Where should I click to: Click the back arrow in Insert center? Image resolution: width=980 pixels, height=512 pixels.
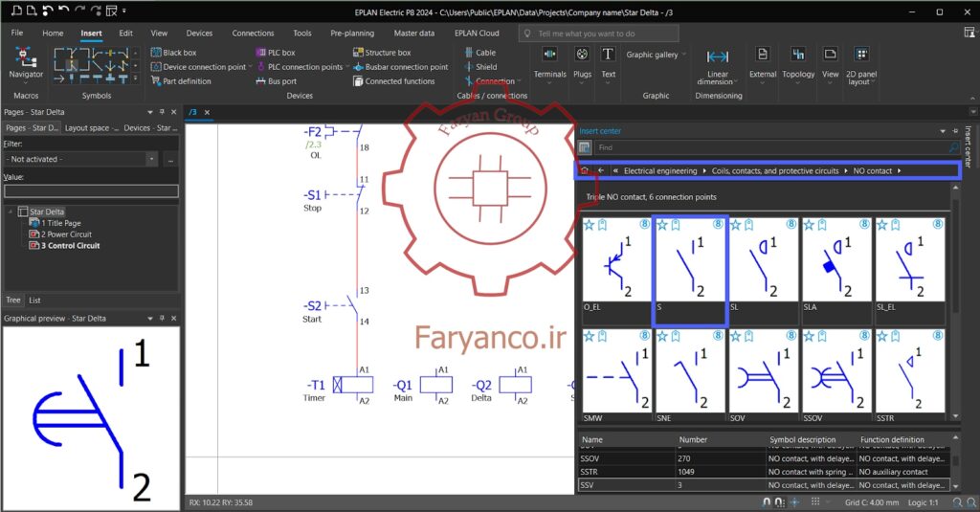tap(601, 170)
